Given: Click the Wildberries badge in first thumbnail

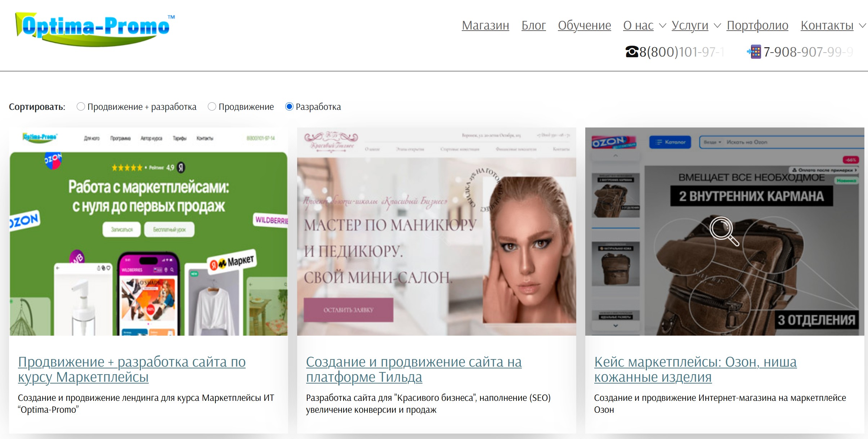Looking at the screenshot, I should [271, 220].
